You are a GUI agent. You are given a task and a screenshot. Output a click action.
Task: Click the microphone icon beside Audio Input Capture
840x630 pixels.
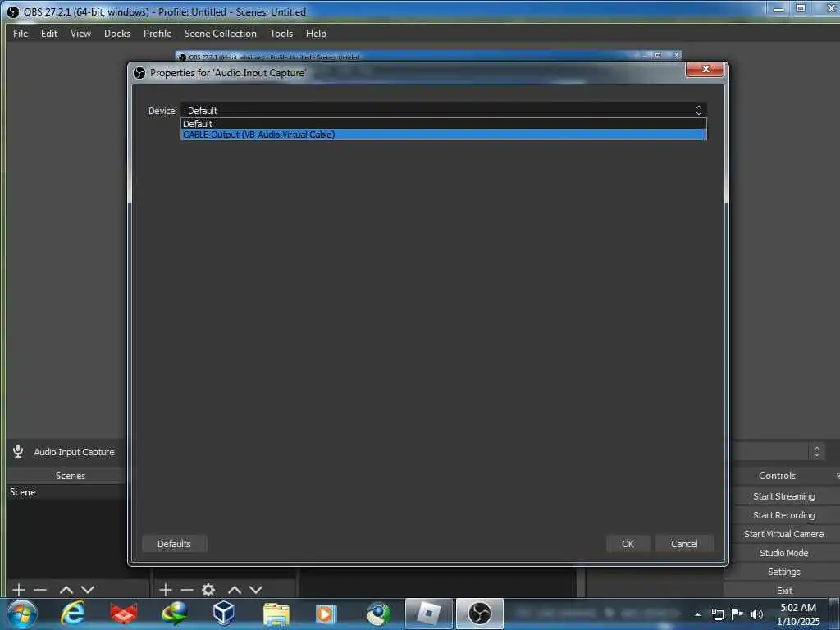tap(18, 452)
